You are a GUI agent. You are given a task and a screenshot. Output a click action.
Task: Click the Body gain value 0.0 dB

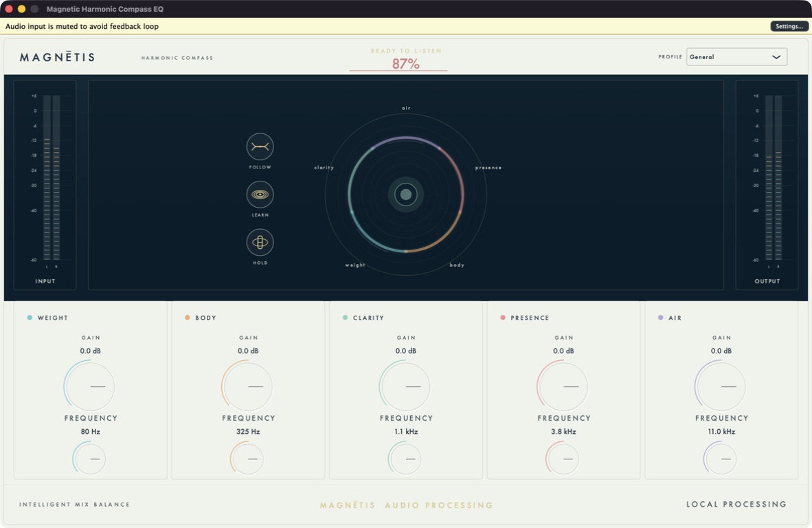click(x=248, y=351)
